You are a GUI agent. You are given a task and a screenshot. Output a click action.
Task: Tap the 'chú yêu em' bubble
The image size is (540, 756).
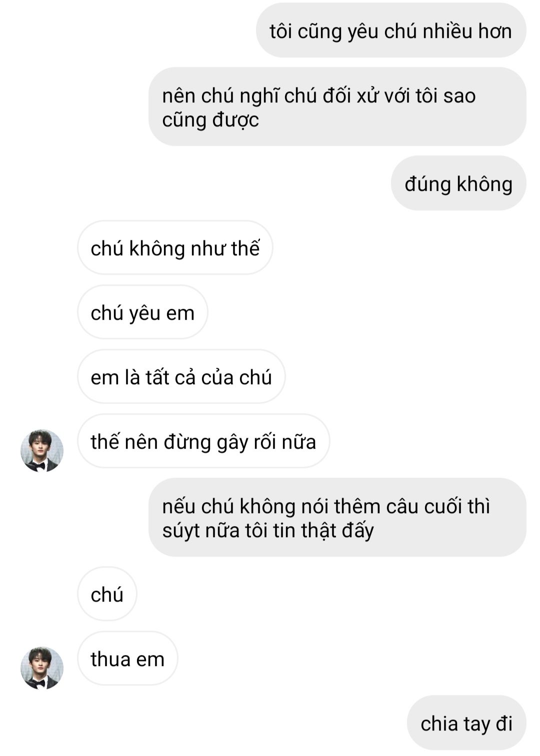coord(142,312)
